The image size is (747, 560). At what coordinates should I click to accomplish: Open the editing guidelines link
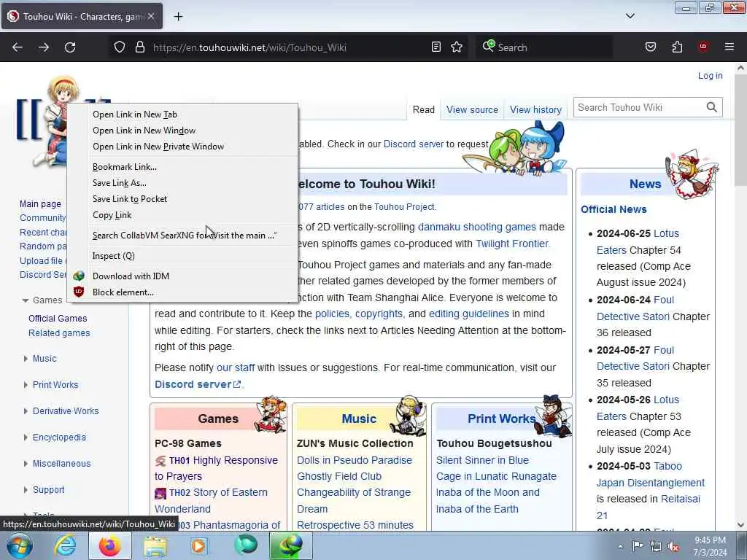coord(469,314)
